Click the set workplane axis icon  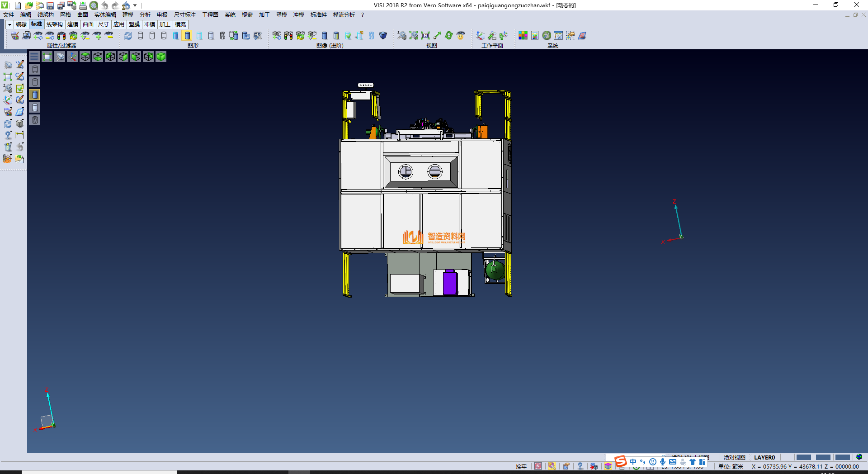tap(480, 36)
